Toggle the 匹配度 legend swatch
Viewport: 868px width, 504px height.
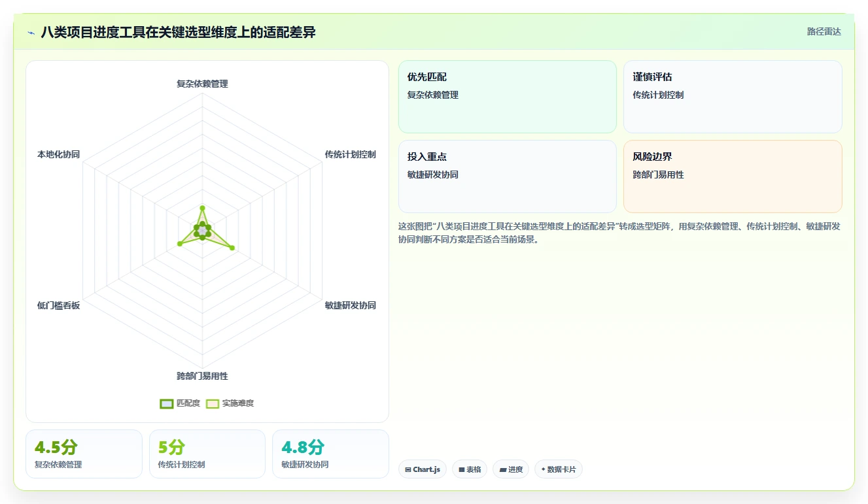point(167,403)
